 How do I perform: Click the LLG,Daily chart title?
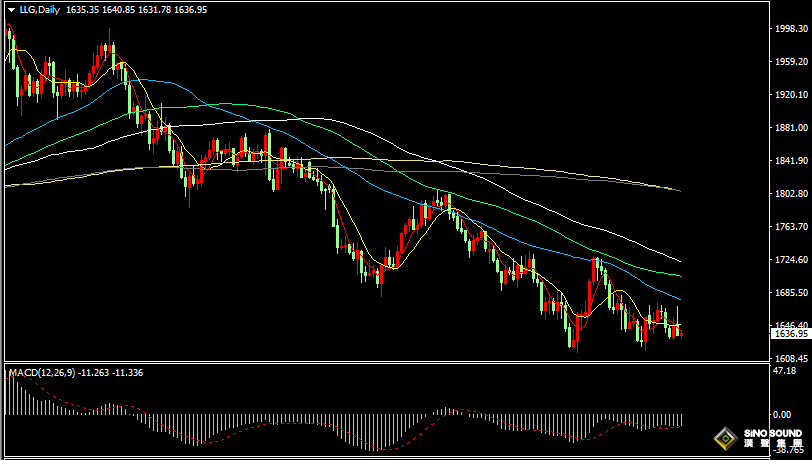[x=39, y=9]
